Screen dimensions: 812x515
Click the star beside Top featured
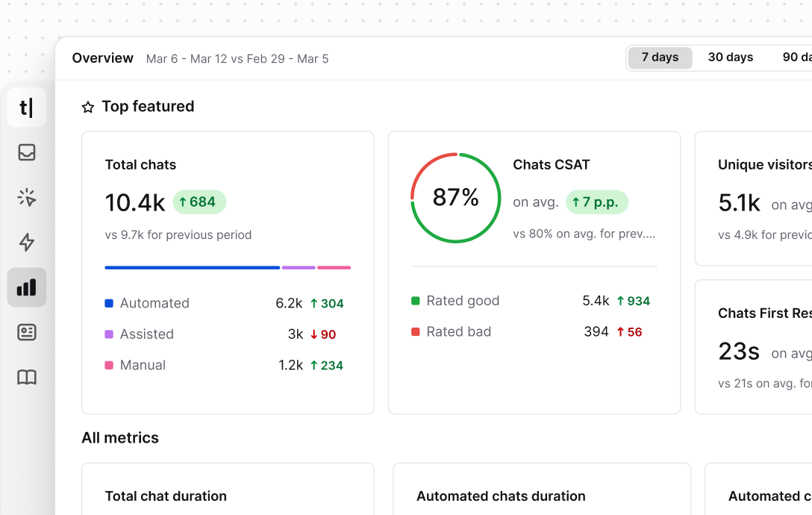87,107
